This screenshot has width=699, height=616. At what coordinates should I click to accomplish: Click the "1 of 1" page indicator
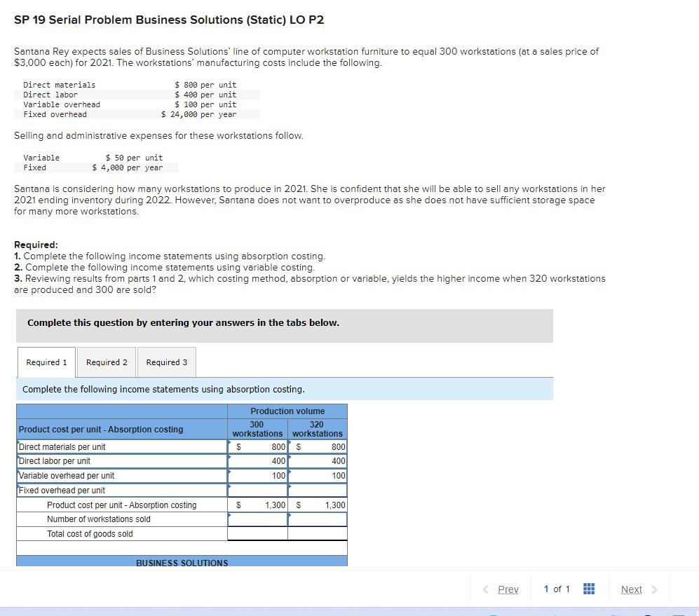pos(557,589)
